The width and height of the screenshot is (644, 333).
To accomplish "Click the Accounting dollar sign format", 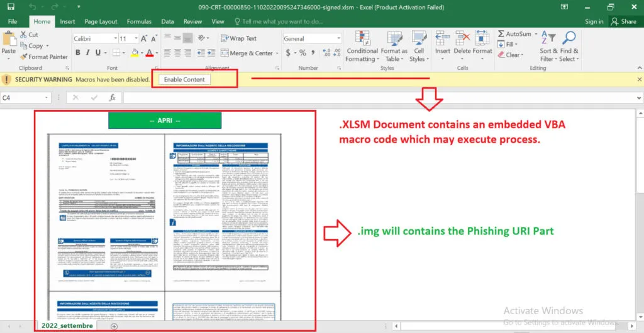I will point(288,53).
